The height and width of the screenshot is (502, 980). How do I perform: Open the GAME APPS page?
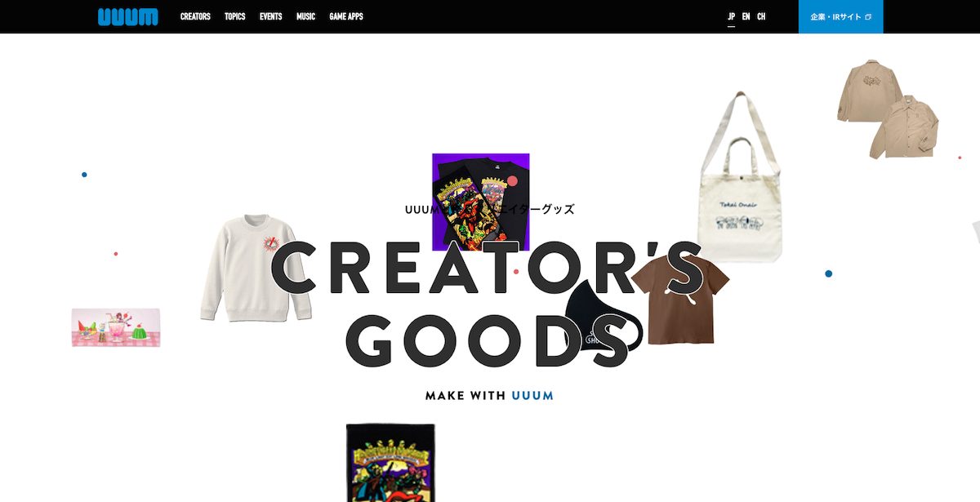point(346,16)
